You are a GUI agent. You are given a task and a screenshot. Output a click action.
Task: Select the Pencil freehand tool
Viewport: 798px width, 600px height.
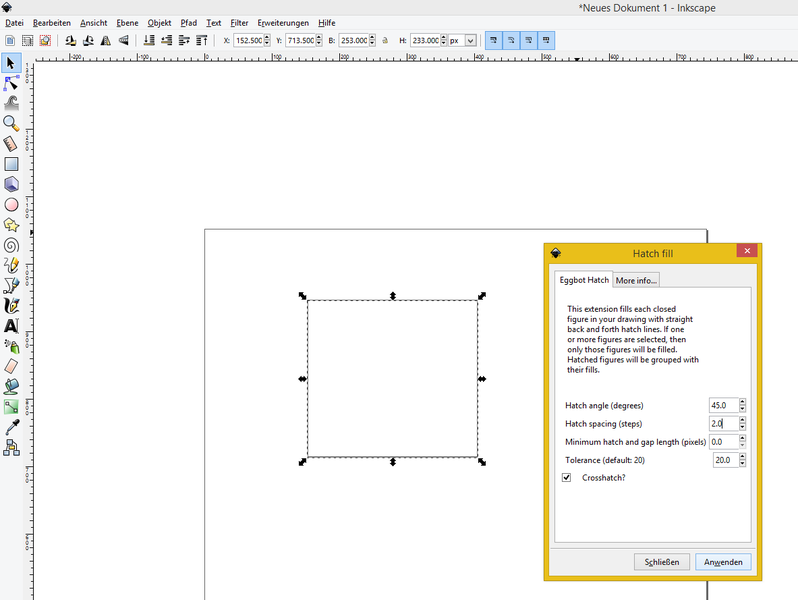[11, 265]
